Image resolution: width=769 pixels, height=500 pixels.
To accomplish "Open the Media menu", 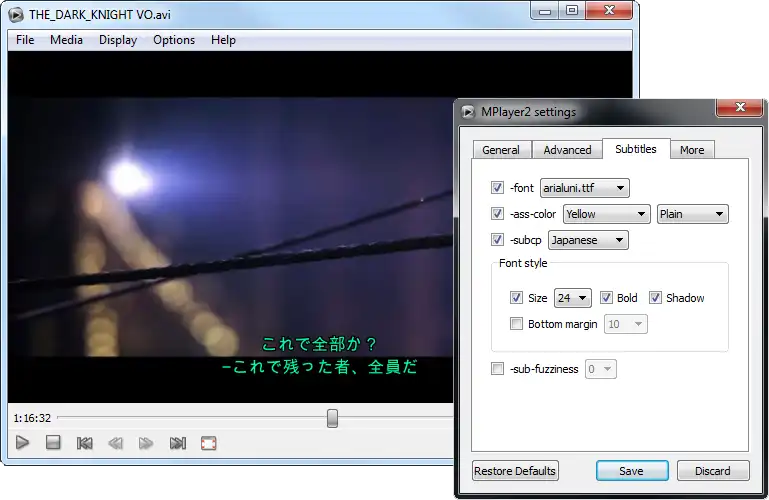I will point(66,40).
